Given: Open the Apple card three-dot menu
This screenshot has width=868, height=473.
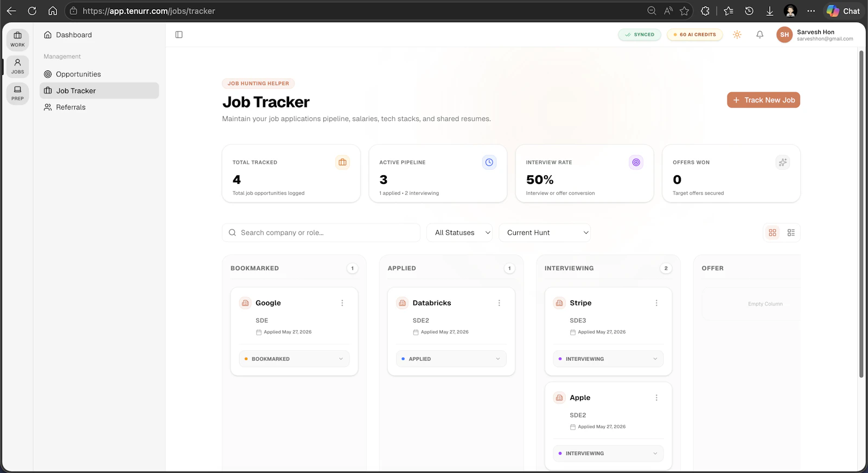Looking at the screenshot, I should [x=656, y=398].
